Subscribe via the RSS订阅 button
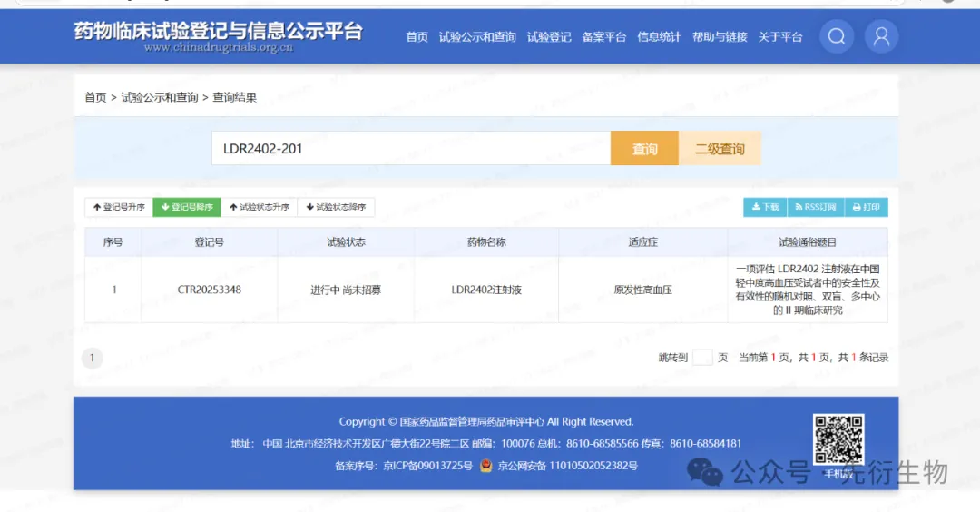The height and width of the screenshot is (512, 980). (x=815, y=207)
